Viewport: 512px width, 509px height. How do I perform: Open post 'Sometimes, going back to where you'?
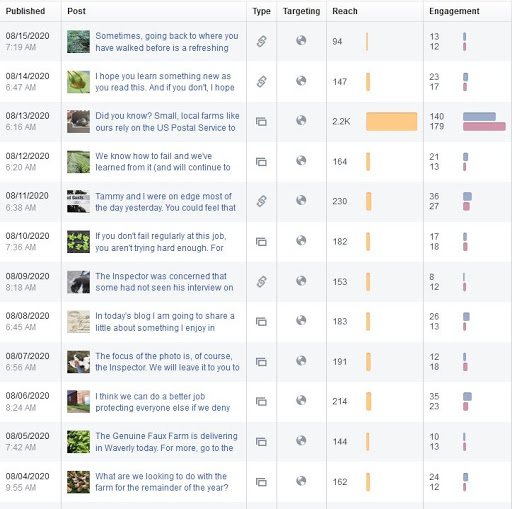[x=167, y=42]
